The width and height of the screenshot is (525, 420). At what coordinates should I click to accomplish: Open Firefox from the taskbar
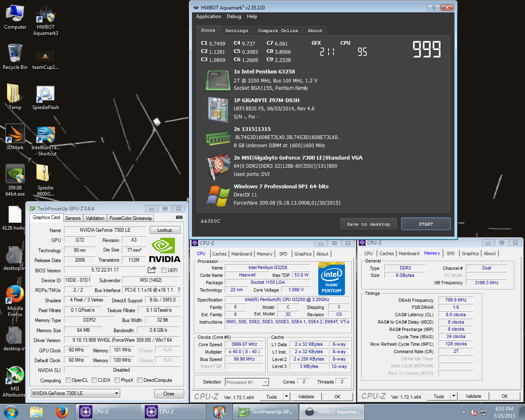click(x=62, y=411)
